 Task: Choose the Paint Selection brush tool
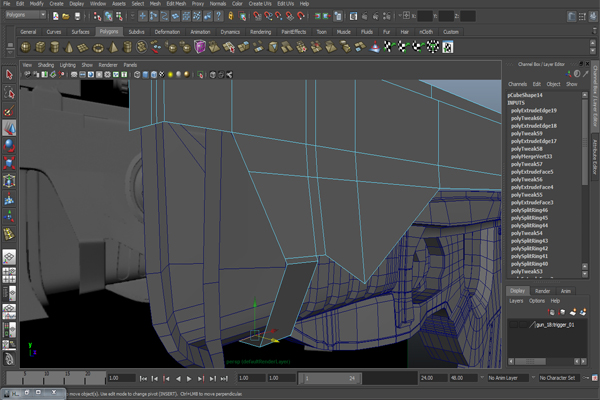point(9,111)
